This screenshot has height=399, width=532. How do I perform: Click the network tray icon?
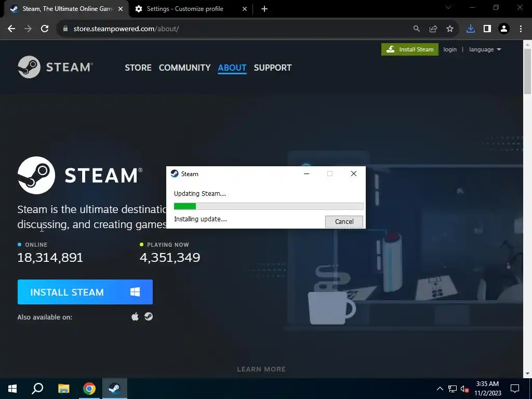453,389
